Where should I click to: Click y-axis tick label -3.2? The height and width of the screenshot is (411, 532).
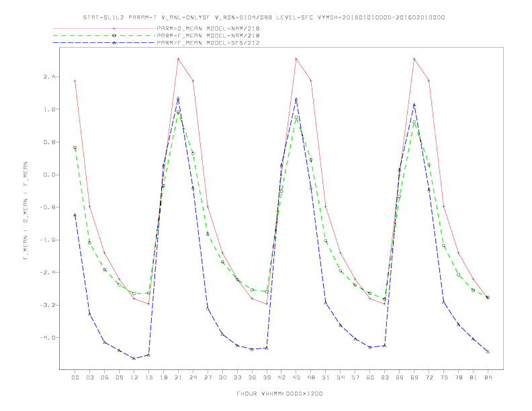point(48,305)
